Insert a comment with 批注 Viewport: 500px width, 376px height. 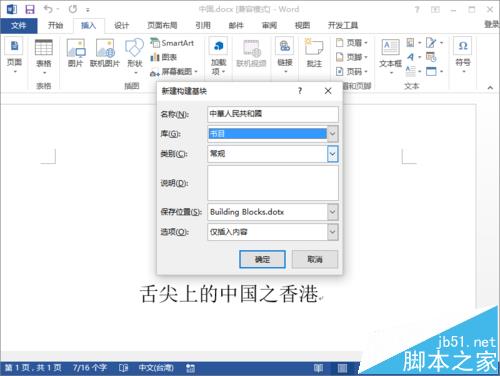tap(314, 53)
